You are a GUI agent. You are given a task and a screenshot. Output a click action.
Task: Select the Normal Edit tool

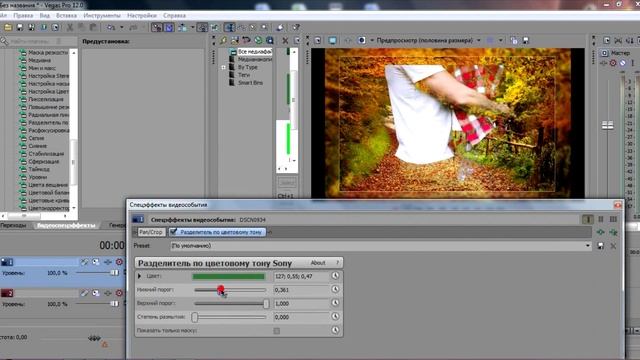(229, 27)
